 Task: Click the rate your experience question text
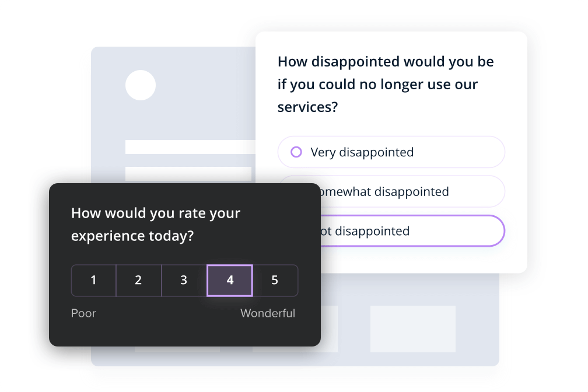click(156, 225)
